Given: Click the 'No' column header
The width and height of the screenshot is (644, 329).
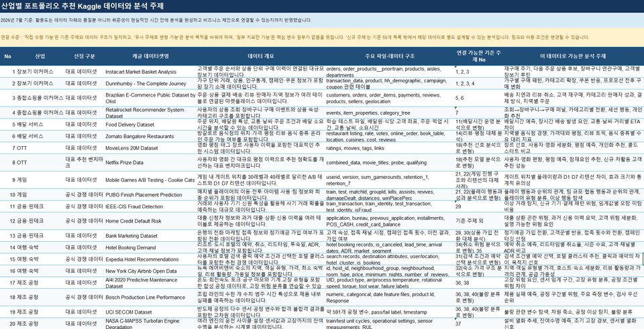Looking at the screenshot, I should click(8, 56).
